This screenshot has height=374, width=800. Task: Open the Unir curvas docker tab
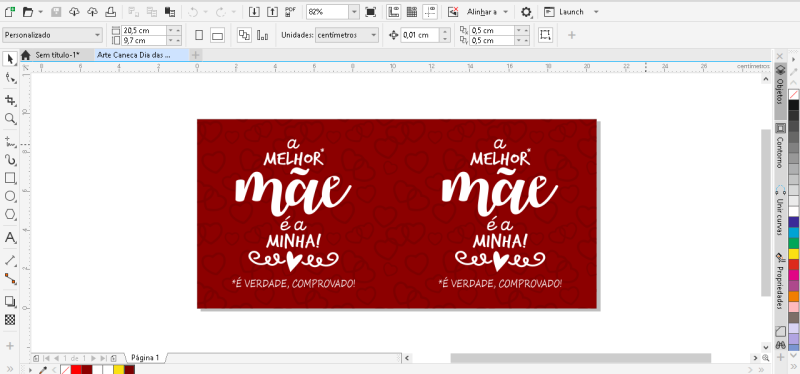click(780, 211)
